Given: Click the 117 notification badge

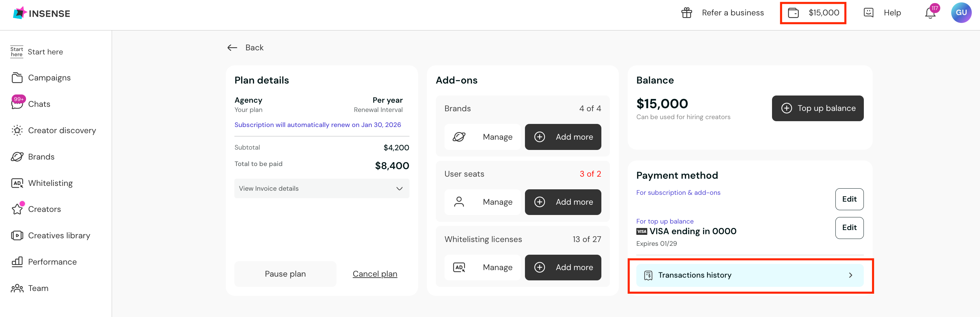Looking at the screenshot, I should click(934, 8).
